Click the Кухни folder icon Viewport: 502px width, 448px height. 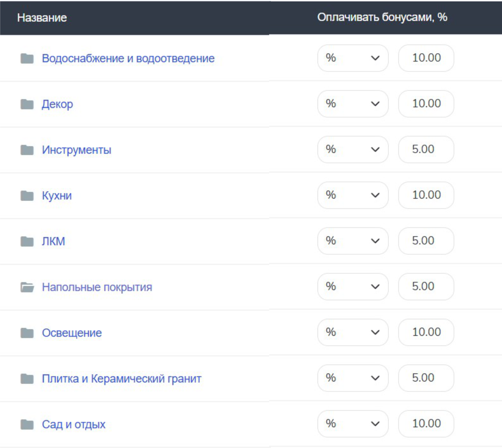tap(27, 196)
